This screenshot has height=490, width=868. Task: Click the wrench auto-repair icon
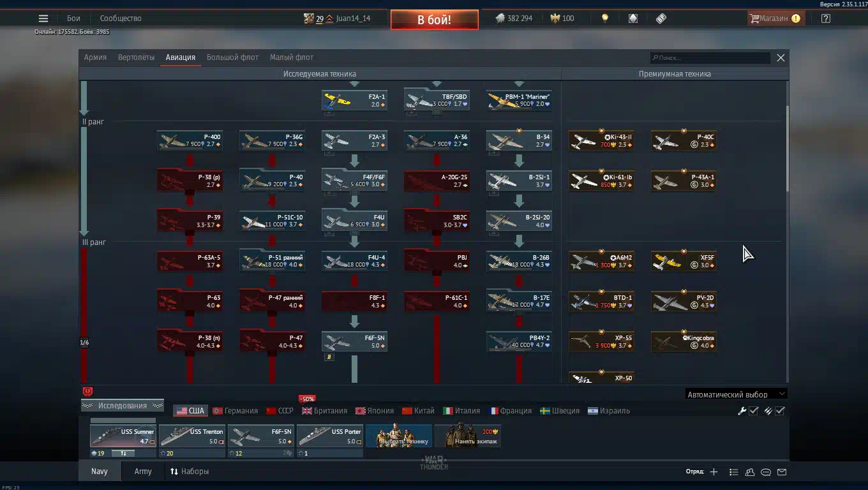pyautogui.click(x=742, y=411)
